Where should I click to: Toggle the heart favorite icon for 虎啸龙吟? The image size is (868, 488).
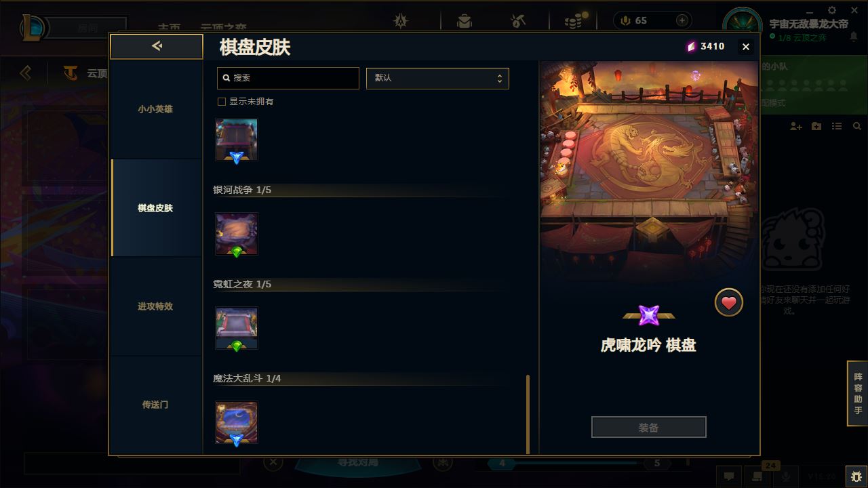pos(729,303)
